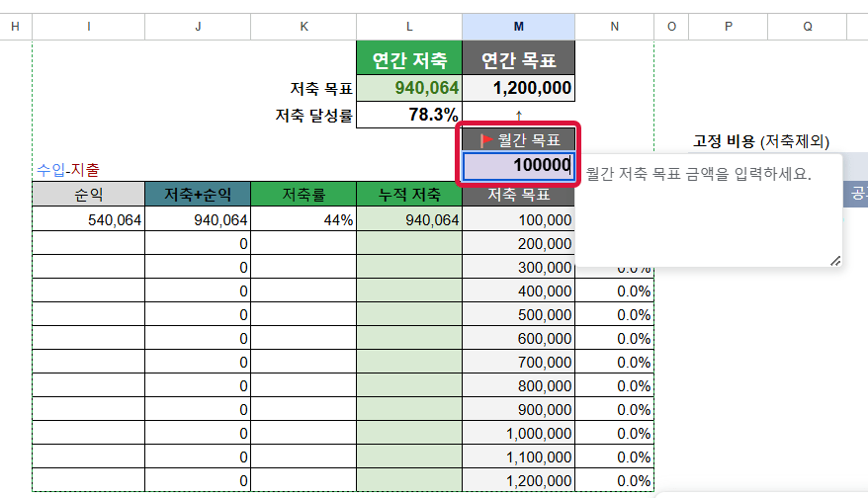Click the up arrow below 연간 목표 value

(x=518, y=116)
